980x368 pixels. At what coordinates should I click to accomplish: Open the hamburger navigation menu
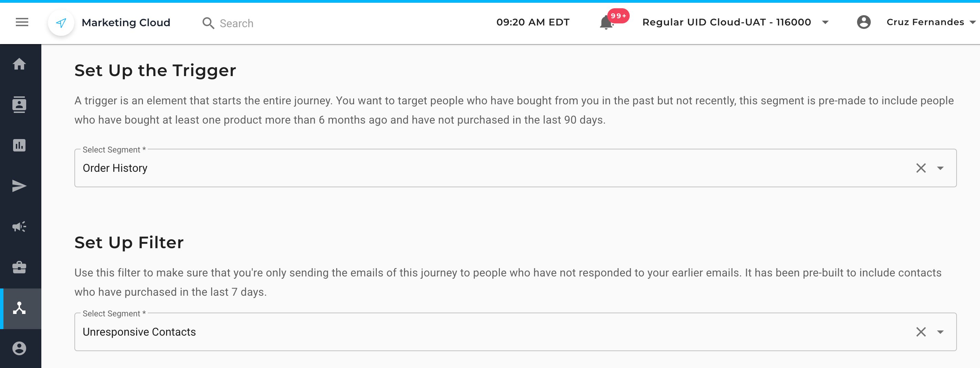(22, 22)
